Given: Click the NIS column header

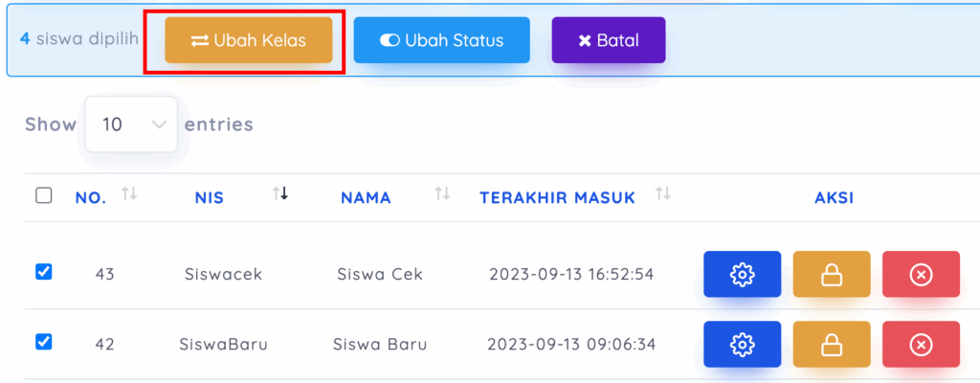Looking at the screenshot, I should [209, 198].
